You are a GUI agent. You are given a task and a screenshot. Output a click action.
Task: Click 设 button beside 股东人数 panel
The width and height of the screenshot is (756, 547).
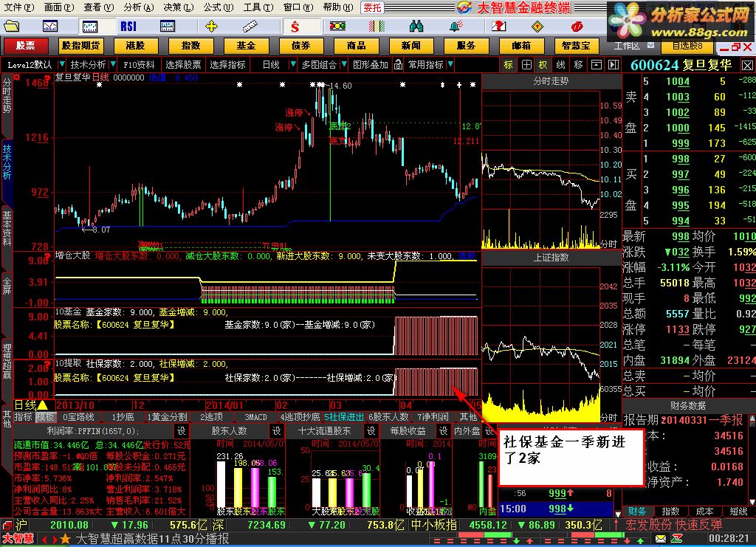276,431
